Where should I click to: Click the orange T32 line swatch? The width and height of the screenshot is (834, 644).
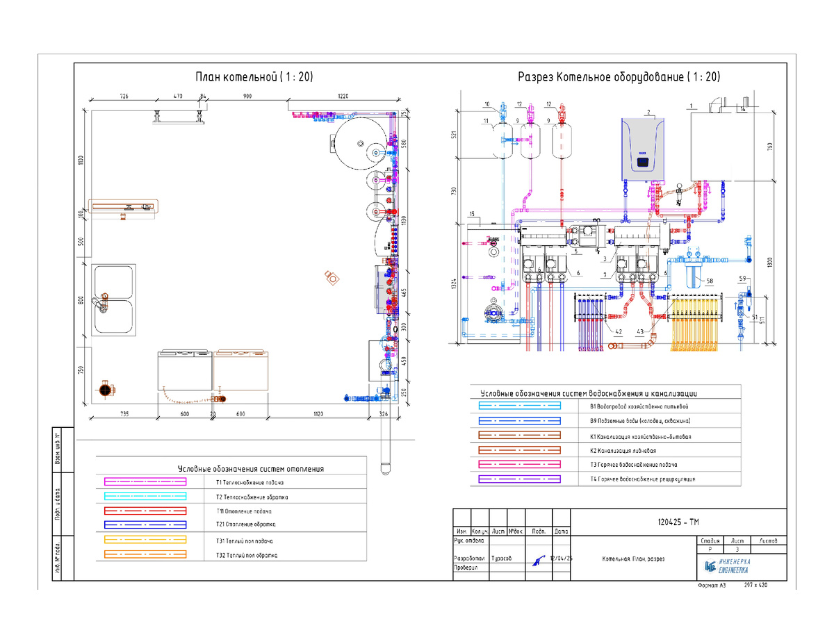pyautogui.click(x=145, y=554)
